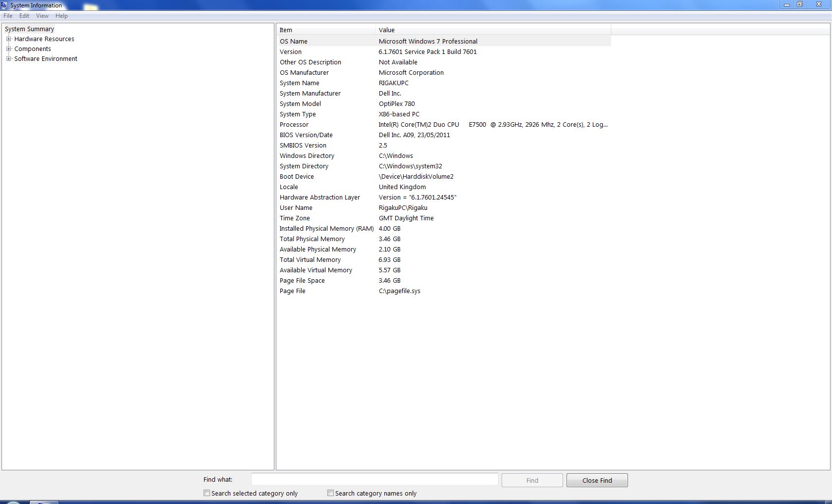The width and height of the screenshot is (832, 504).
Task: Expand the Software Environment tree node
Action: tap(8, 59)
